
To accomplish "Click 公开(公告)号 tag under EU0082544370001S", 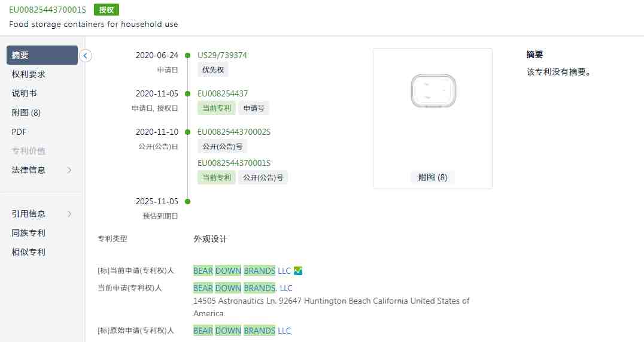I will coord(263,177).
